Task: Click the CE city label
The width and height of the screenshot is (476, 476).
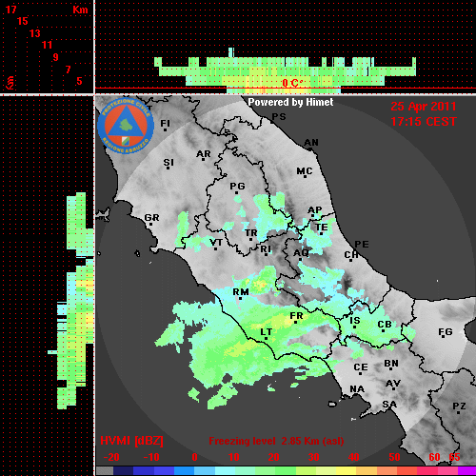Action: pos(361,368)
